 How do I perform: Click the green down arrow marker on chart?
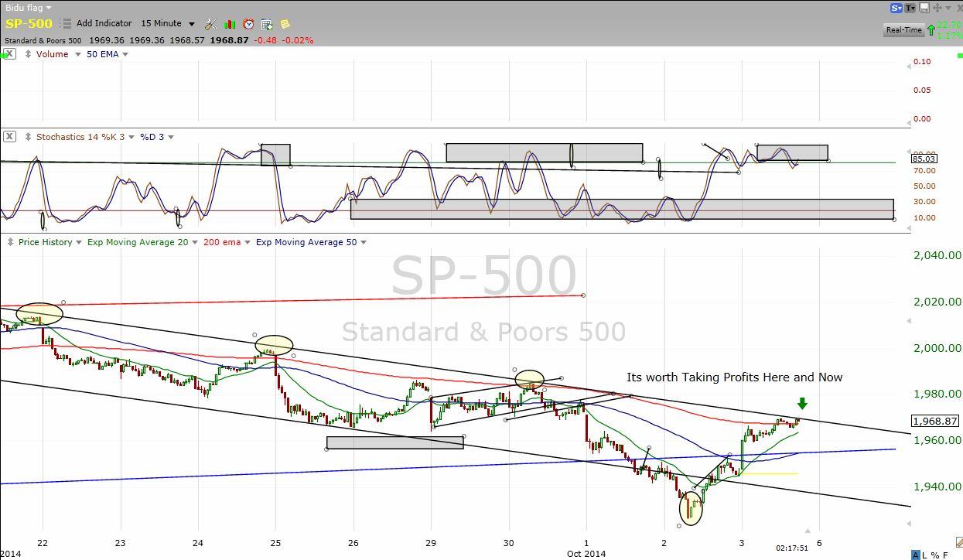(x=802, y=403)
